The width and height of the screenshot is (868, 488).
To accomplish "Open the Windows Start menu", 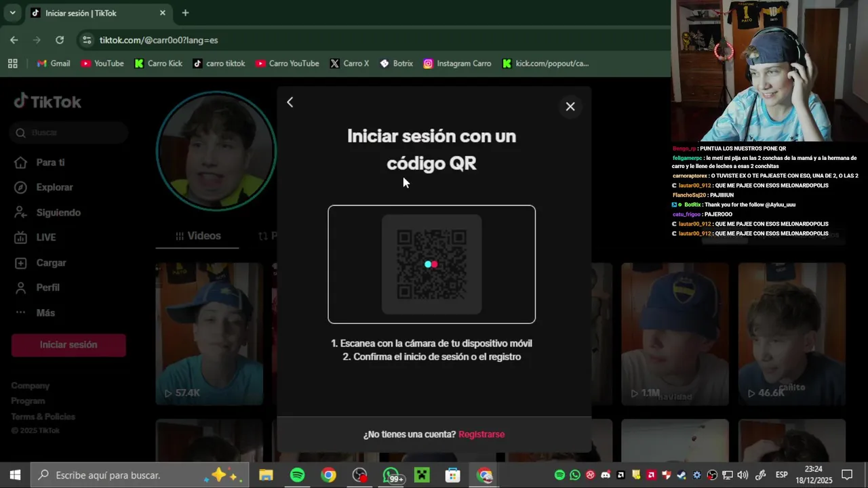I will coord(15,475).
